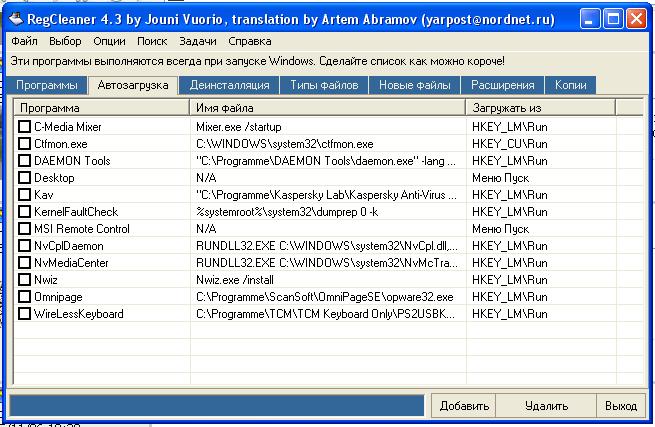Open the Справка menu

point(250,41)
